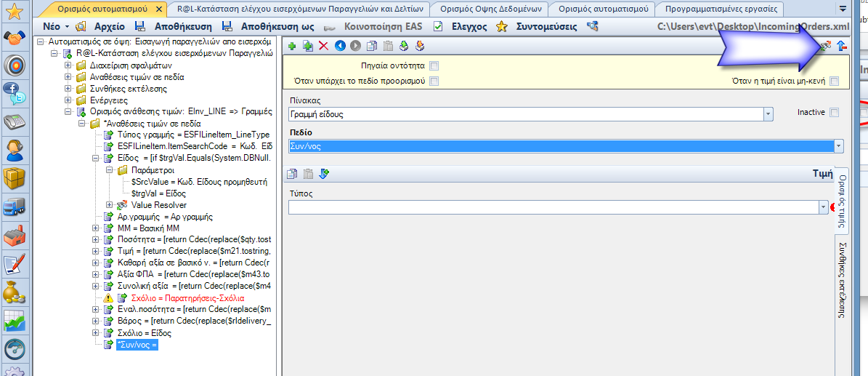This screenshot has height=376, width=868.
Task: Toggle the Πηγαία οντότητα checkbox
Action: coord(434,66)
